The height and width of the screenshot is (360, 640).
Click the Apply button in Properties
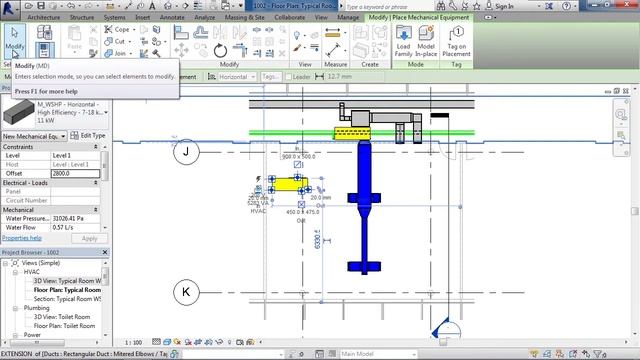(x=89, y=238)
